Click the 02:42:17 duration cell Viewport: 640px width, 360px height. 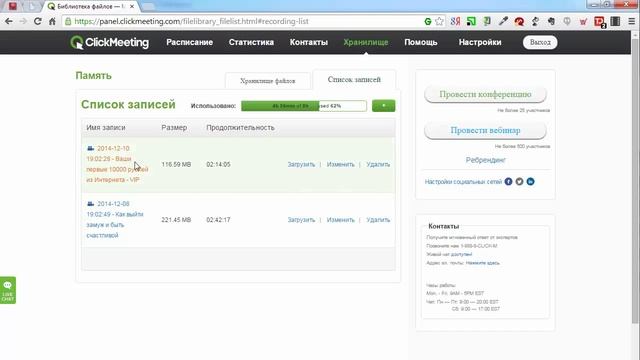pyautogui.click(x=218, y=220)
